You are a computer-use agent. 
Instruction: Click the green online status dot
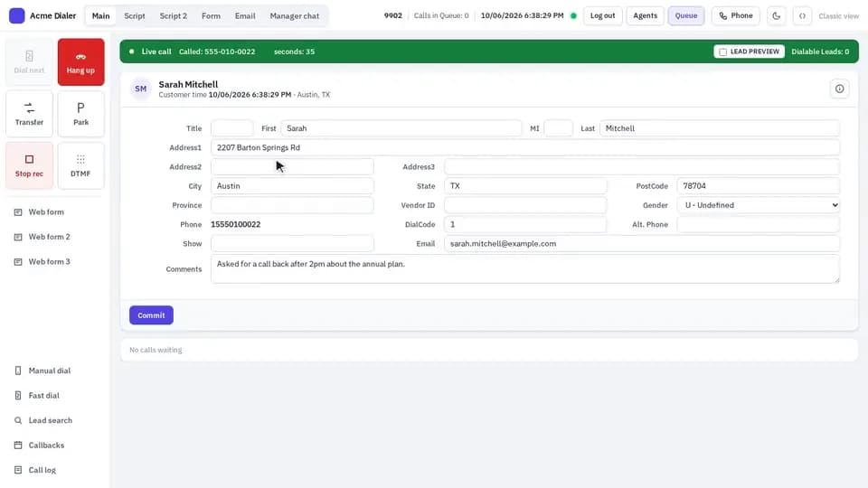pos(573,15)
